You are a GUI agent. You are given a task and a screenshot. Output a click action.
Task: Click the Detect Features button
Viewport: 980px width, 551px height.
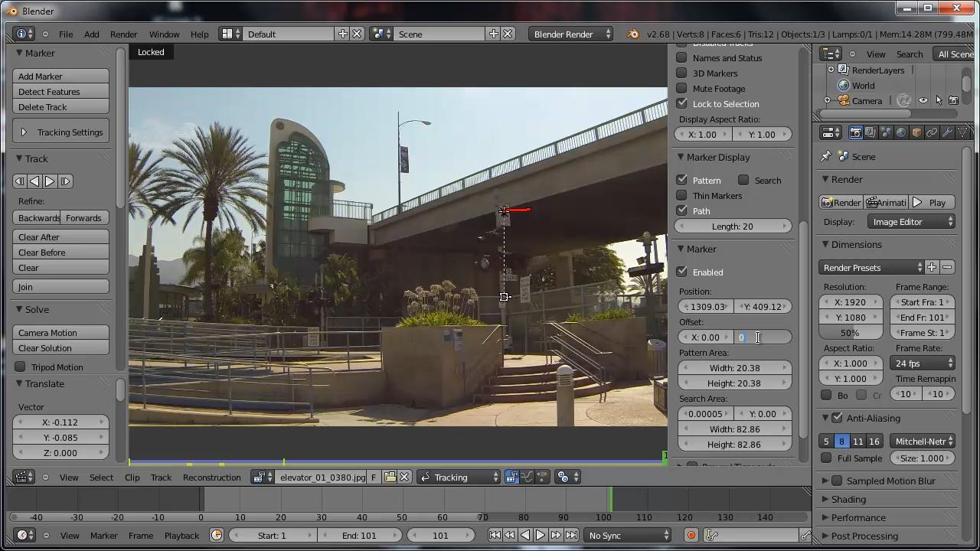[61, 92]
